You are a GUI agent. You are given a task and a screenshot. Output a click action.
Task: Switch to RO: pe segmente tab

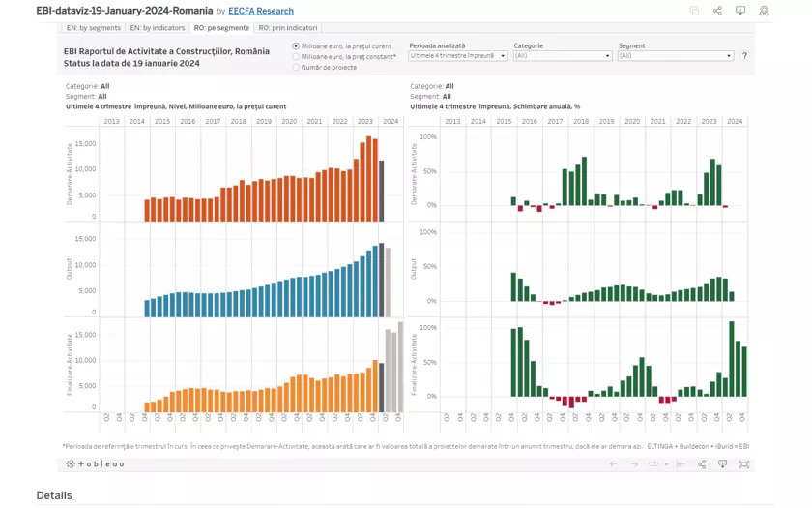(x=221, y=28)
